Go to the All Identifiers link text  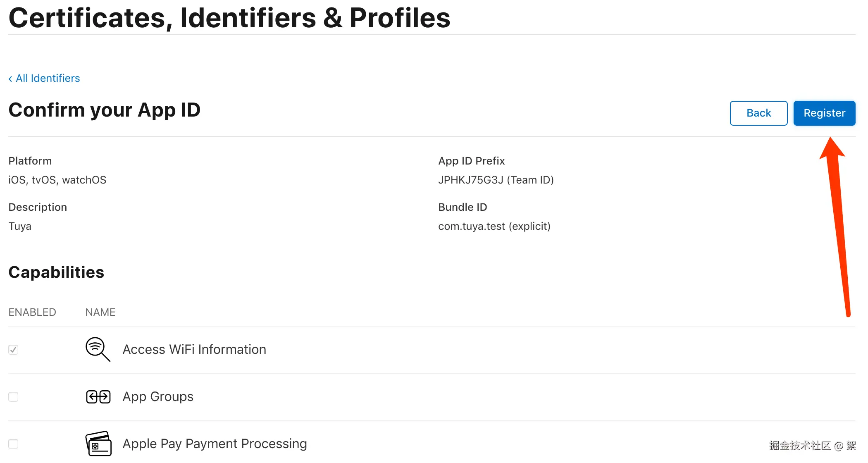pyautogui.click(x=48, y=78)
